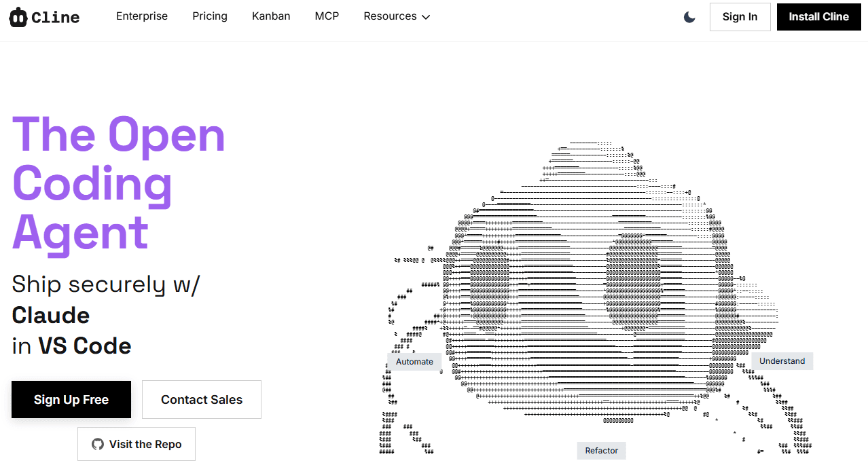Open the Enterprise page
The height and width of the screenshot is (465, 868).
pos(141,16)
